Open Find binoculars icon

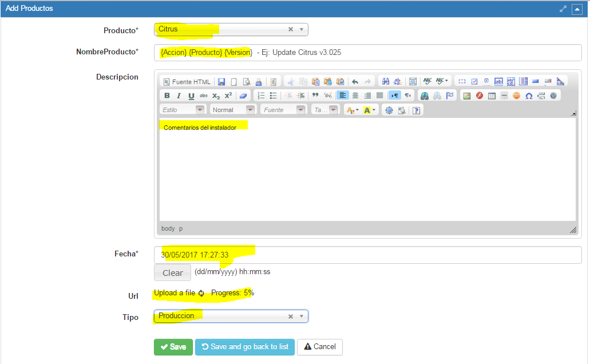click(x=385, y=82)
